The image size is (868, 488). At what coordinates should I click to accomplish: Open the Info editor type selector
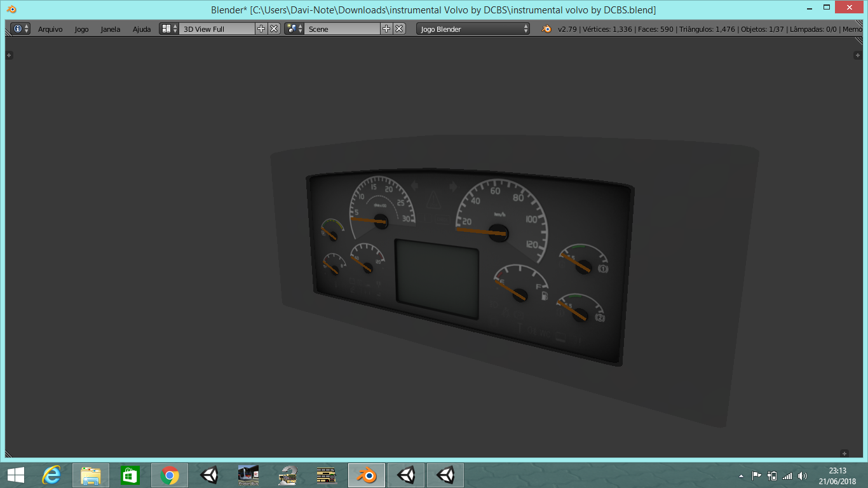(20, 29)
